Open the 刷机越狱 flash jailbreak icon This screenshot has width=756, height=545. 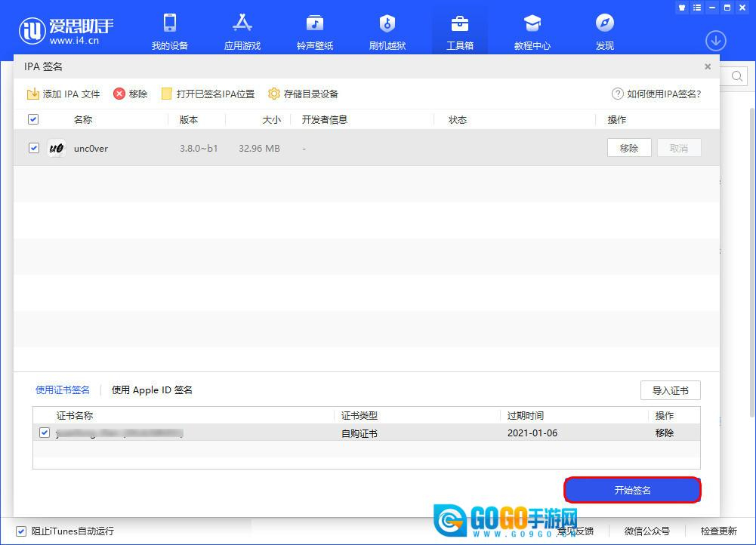coord(387,23)
